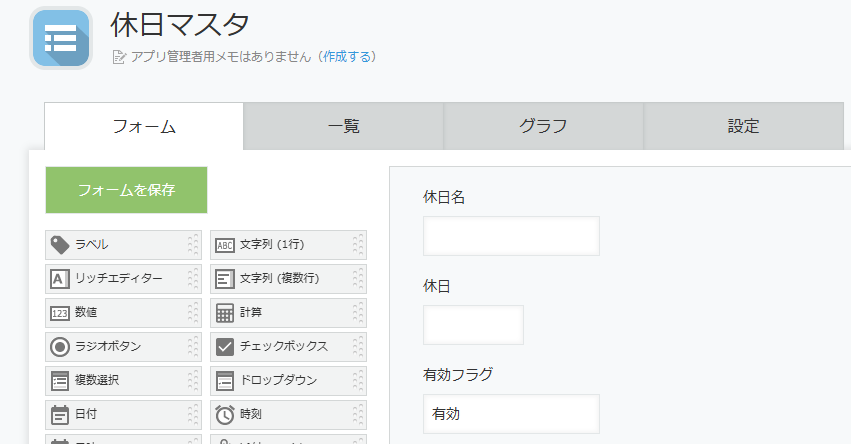Viewport: 851px width, 444px height.
Task: Switch to the 一覧 tab
Action: tap(343, 126)
